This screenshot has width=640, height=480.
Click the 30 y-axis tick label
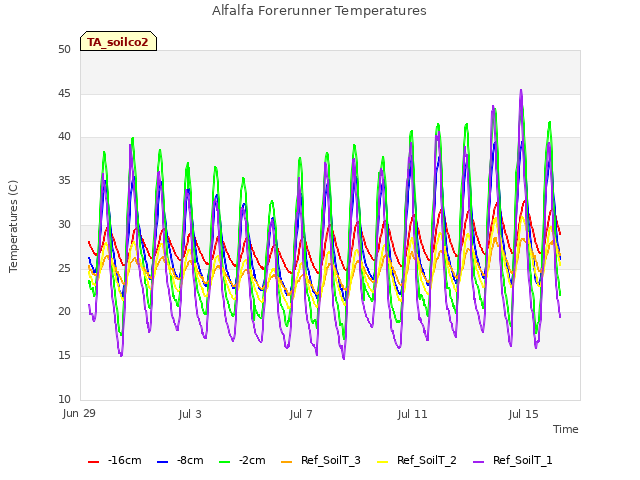pyautogui.click(x=64, y=224)
